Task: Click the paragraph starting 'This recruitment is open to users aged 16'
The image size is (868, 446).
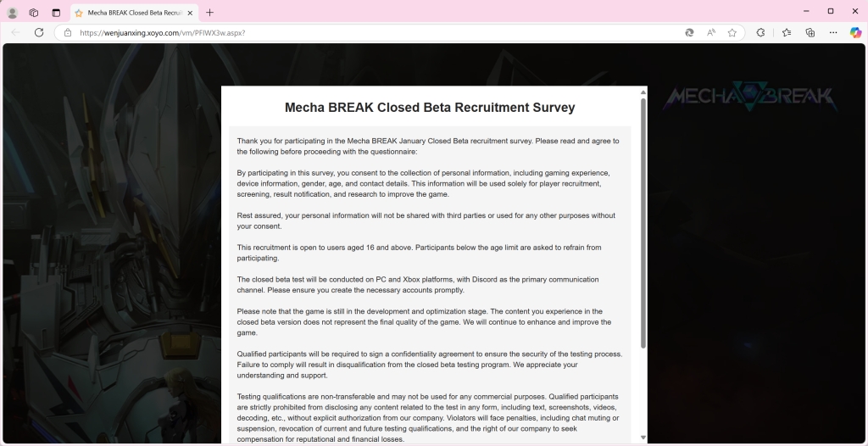Action: (x=419, y=253)
